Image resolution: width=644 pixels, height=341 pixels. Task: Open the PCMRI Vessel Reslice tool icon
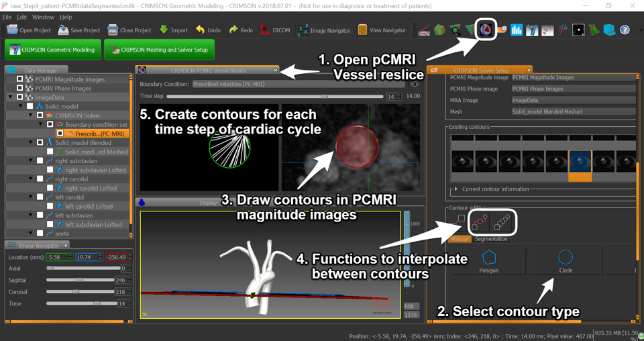[486, 30]
